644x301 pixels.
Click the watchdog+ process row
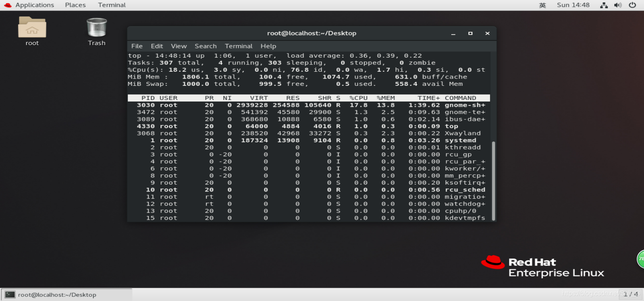click(x=309, y=204)
